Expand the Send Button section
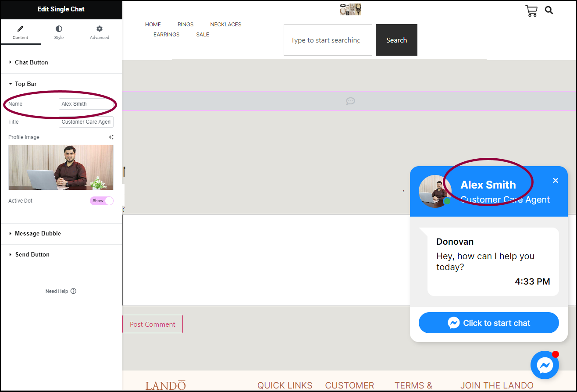Image resolution: width=577 pixels, height=392 pixels. 32,254
